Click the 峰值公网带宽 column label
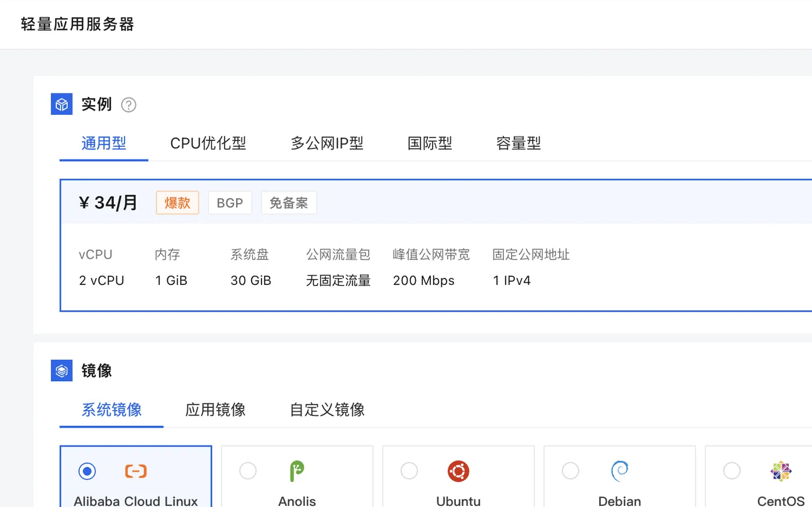Viewport: 812px width, 507px height. click(x=431, y=255)
